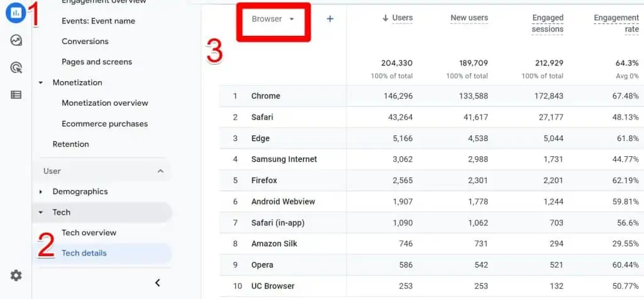Sort by Engaged sessions column
The width and height of the screenshot is (644, 299).
click(548, 24)
